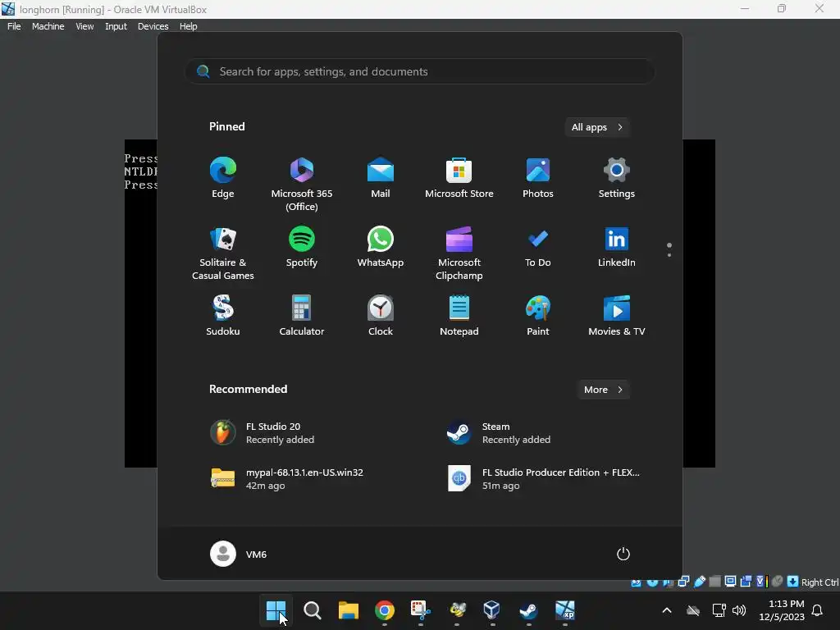Open the notifications bell
Screen dimensions: 840x630
[818, 610]
